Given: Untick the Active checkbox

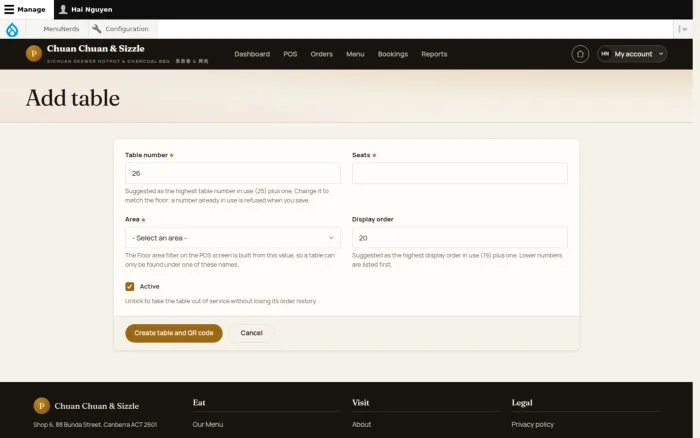Looking at the screenshot, I should pos(129,287).
